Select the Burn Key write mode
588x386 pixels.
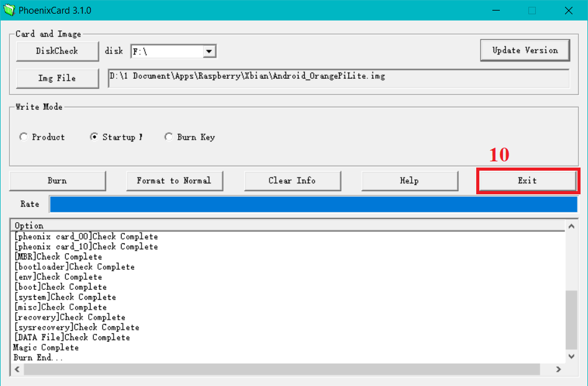190,137
